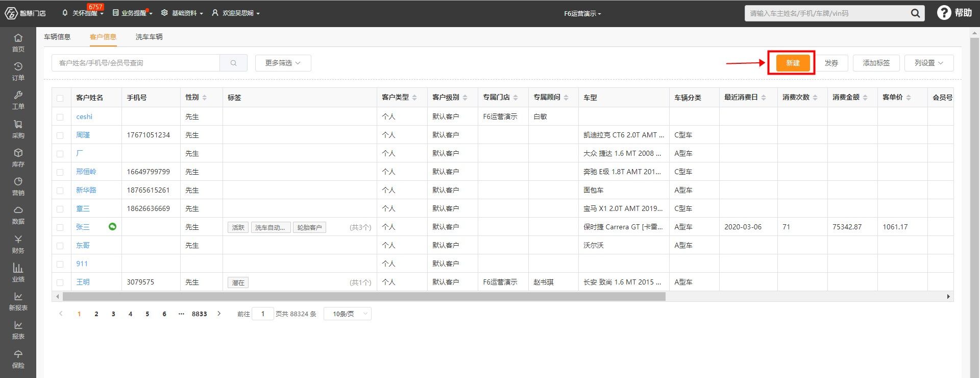Focus the 客户姓名/手机号/会员号 search field
980x378 pixels.
(x=136, y=63)
